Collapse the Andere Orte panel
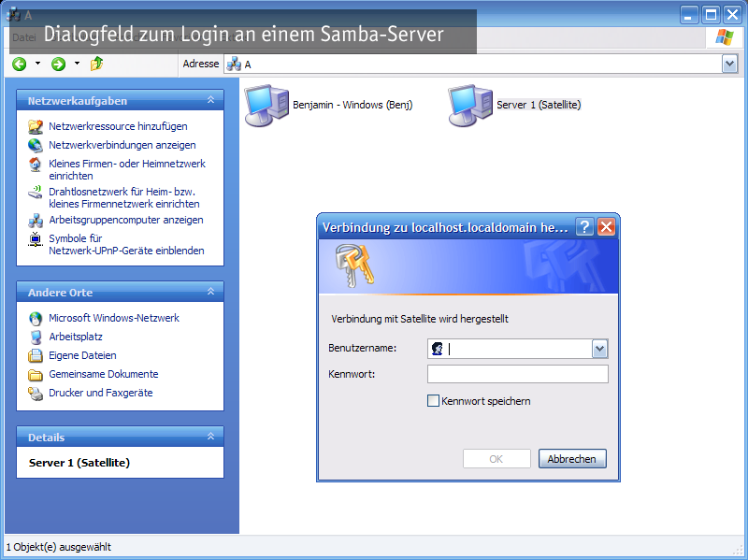The image size is (748, 560). click(211, 292)
